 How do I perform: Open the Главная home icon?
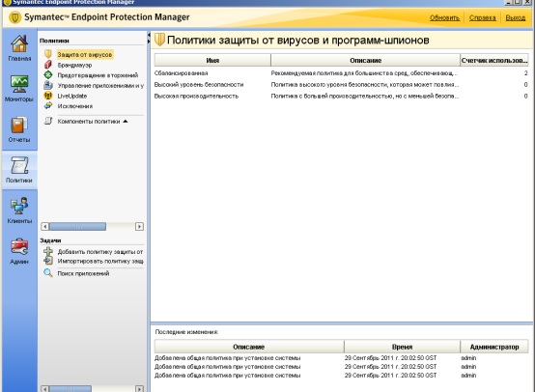[x=19, y=44]
